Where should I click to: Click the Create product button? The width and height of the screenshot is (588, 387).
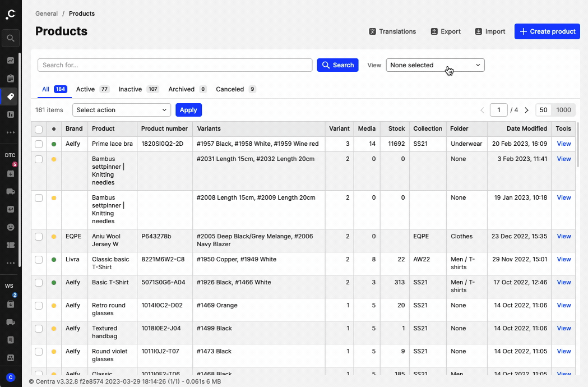547,31
